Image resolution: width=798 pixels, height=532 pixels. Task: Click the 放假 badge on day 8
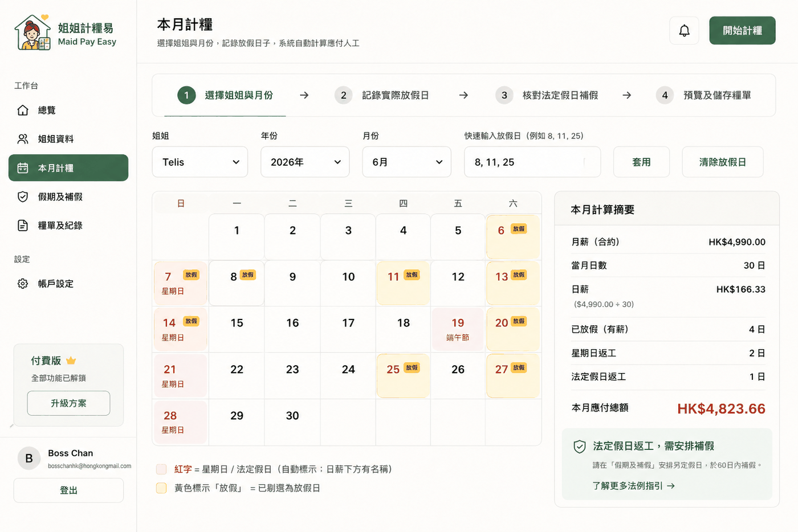247,275
